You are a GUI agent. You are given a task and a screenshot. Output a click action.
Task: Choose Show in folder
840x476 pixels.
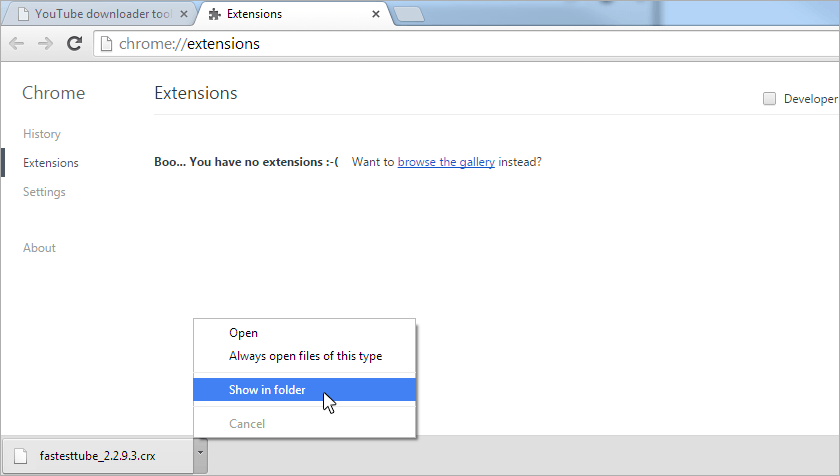click(x=267, y=390)
